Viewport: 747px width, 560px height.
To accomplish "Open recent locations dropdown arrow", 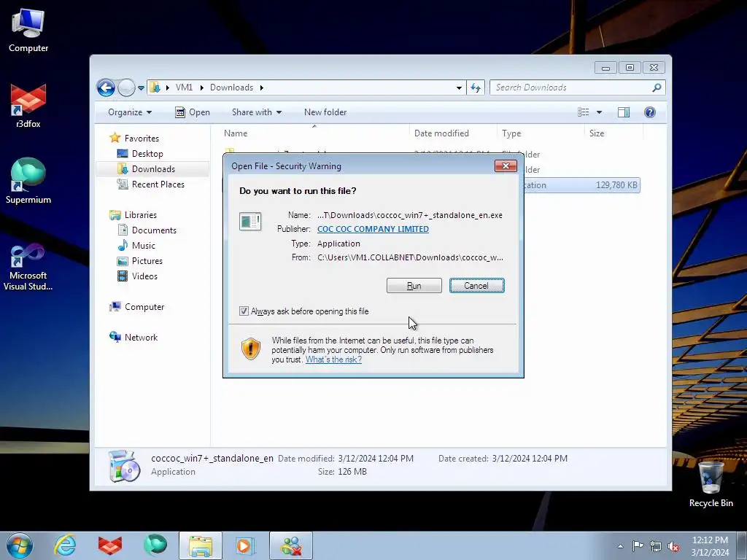I will [x=141, y=87].
